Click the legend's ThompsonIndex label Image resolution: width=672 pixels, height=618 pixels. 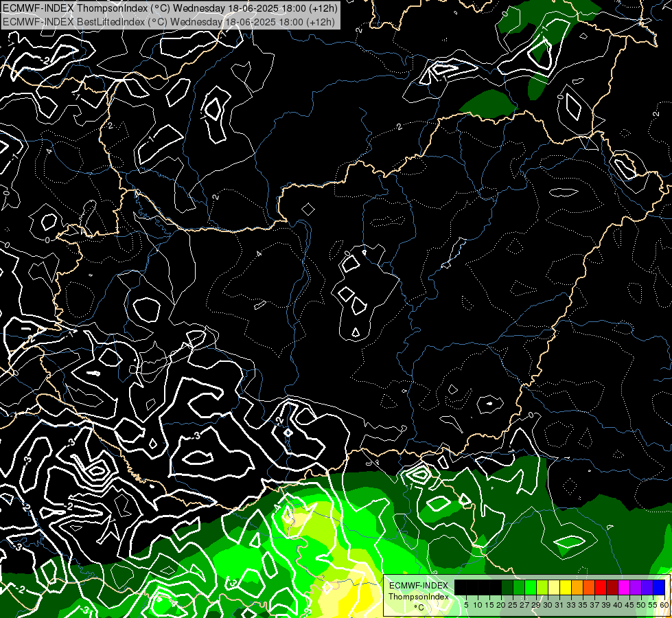[419, 597]
